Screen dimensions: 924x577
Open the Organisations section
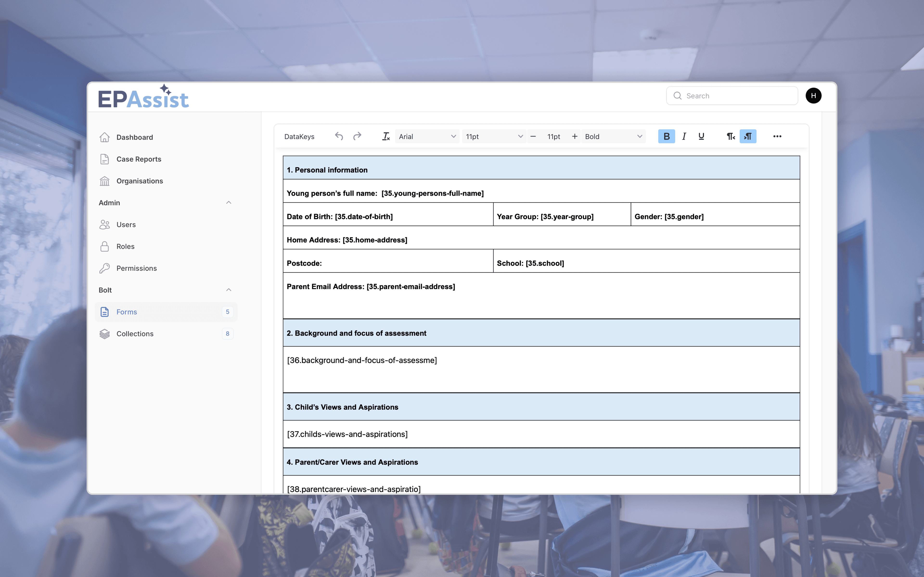click(x=139, y=181)
